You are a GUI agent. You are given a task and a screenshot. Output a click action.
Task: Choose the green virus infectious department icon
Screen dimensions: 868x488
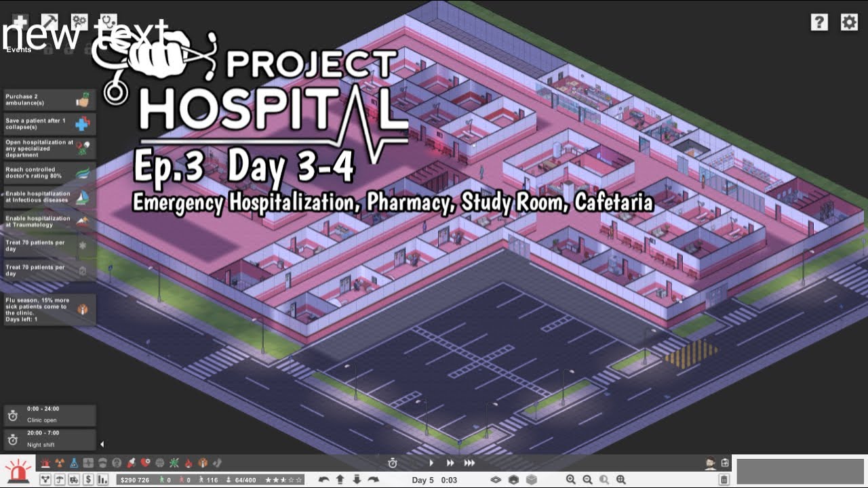pos(174,463)
